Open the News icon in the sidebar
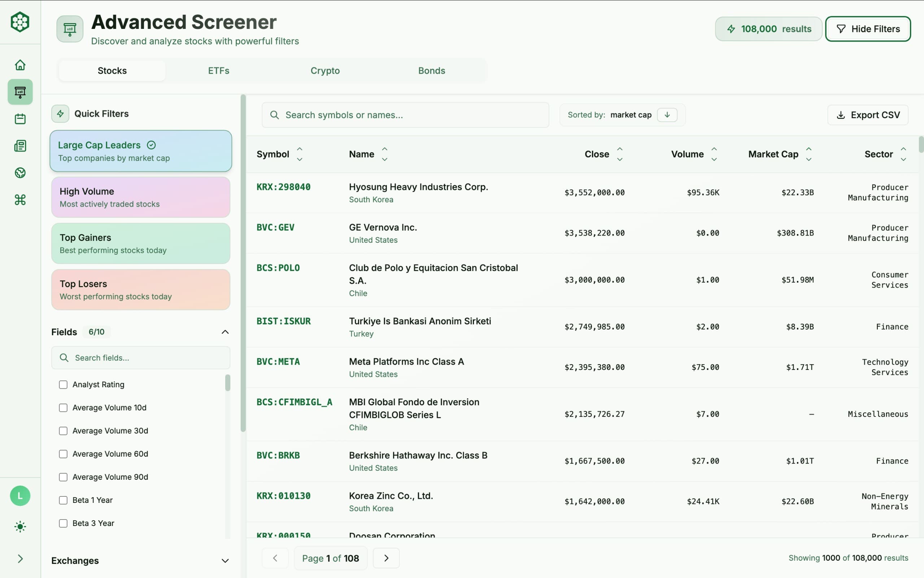 (x=20, y=146)
